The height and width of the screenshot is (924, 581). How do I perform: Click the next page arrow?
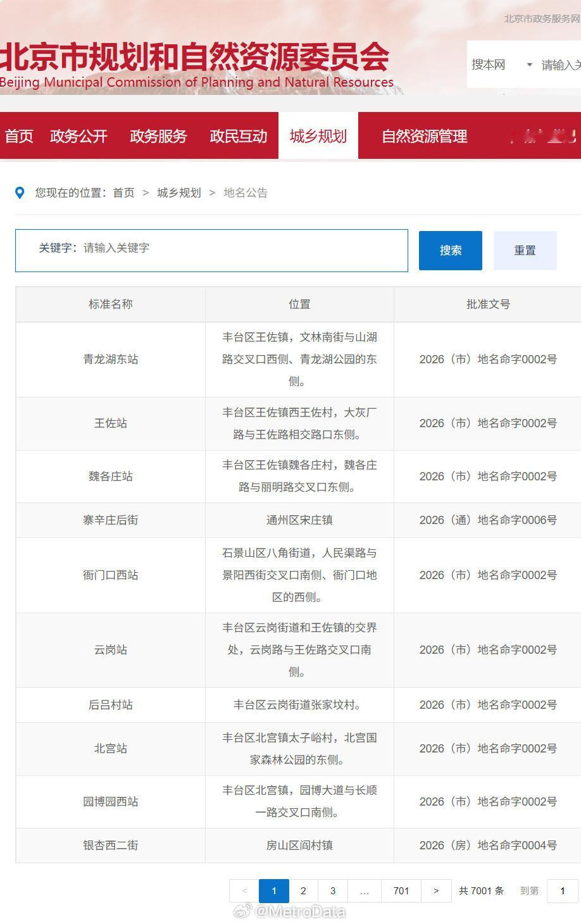tap(436, 891)
